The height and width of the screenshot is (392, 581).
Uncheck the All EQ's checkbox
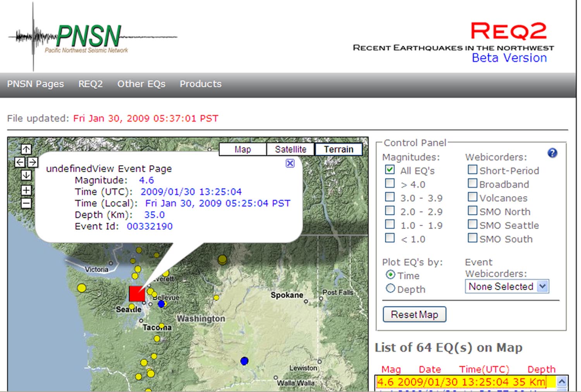(390, 169)
